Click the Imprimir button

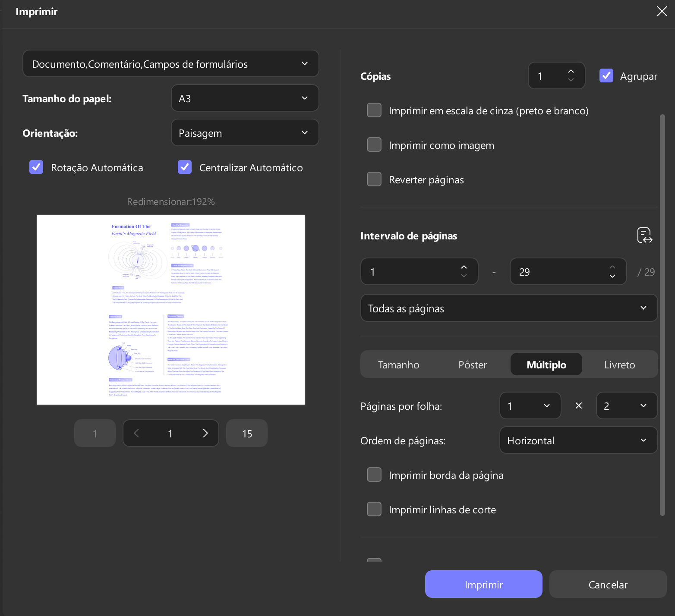pos(484,584)
